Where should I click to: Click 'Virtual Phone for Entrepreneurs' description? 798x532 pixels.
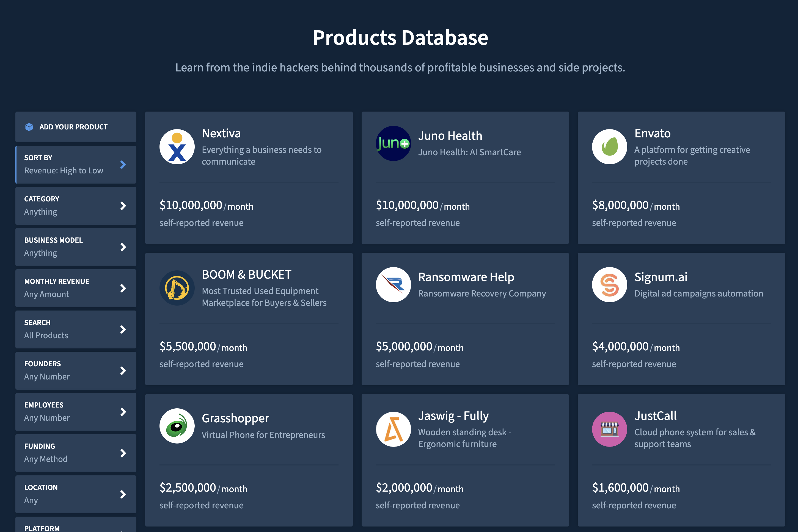[x=263, y=435]
